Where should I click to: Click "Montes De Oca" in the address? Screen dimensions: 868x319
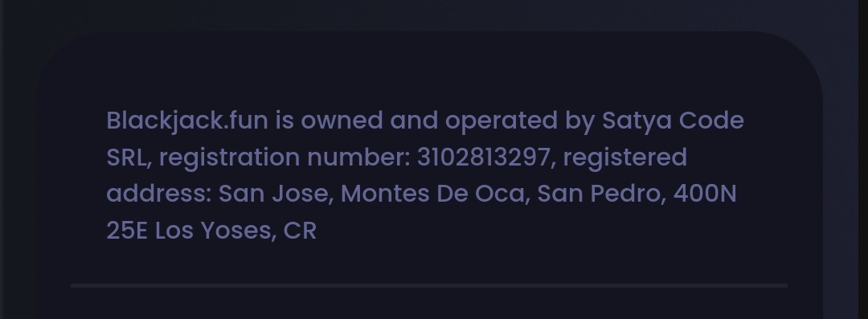click(432, 194)
